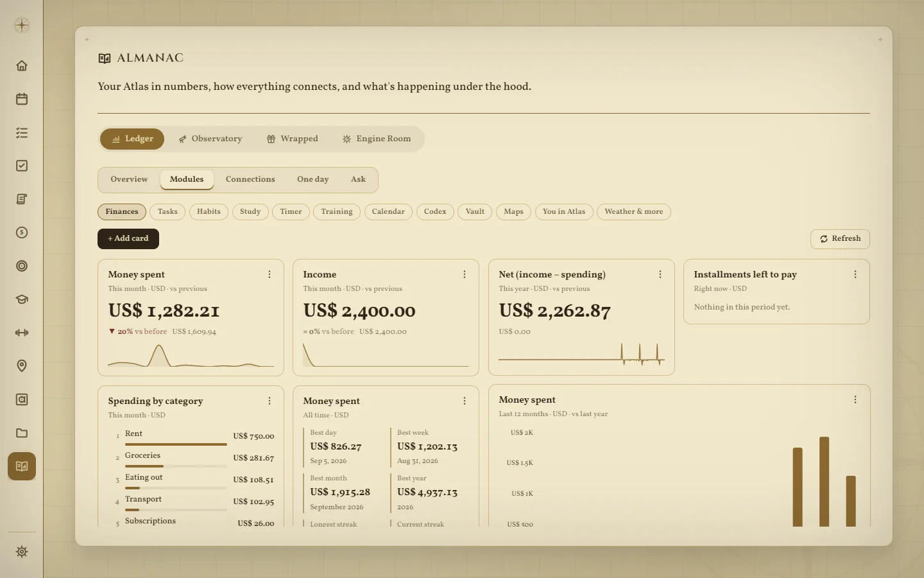The width and height of the screenshot is (924, 578).
Task: Select the Habits filter chip
Action: [x=209, y=212]
